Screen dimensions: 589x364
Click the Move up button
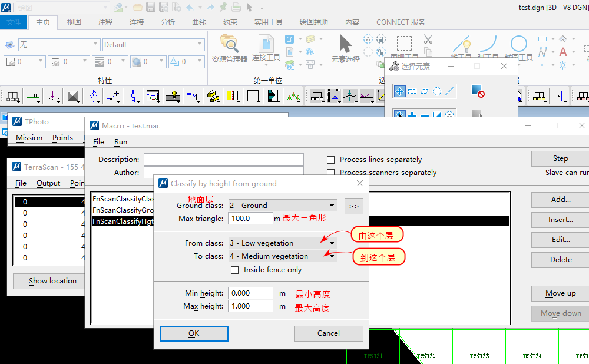click(561, 293)
